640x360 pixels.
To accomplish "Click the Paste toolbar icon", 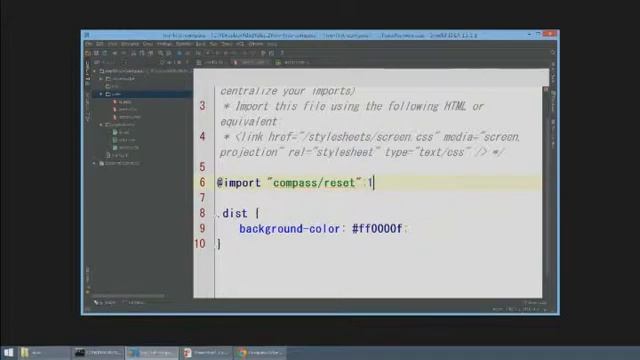I will pyautogui.click(x=150, y=53).
